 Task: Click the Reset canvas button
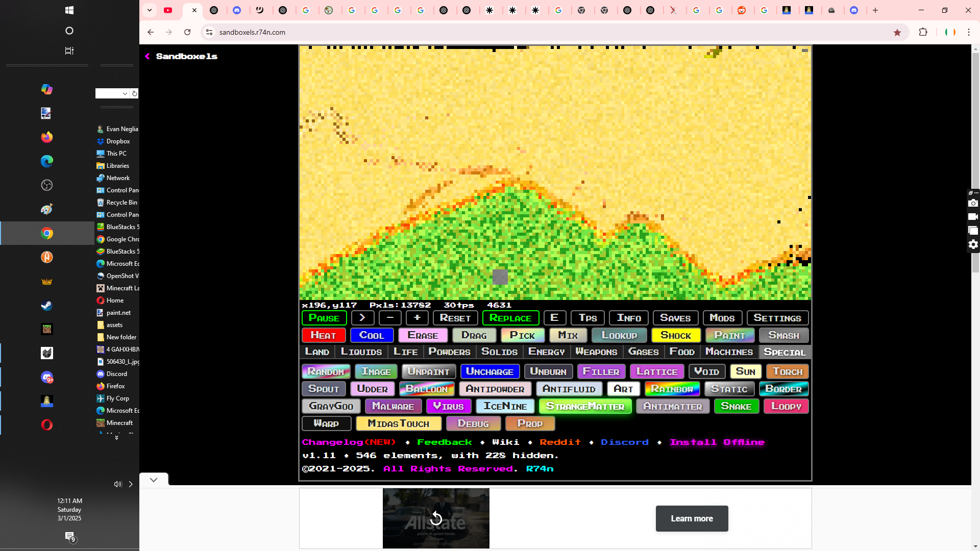pos(455,318)
